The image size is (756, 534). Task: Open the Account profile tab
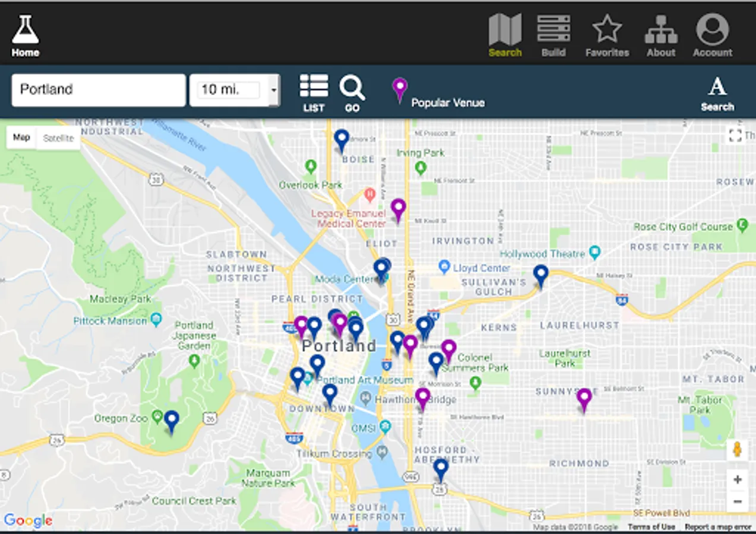pos(713,36)
